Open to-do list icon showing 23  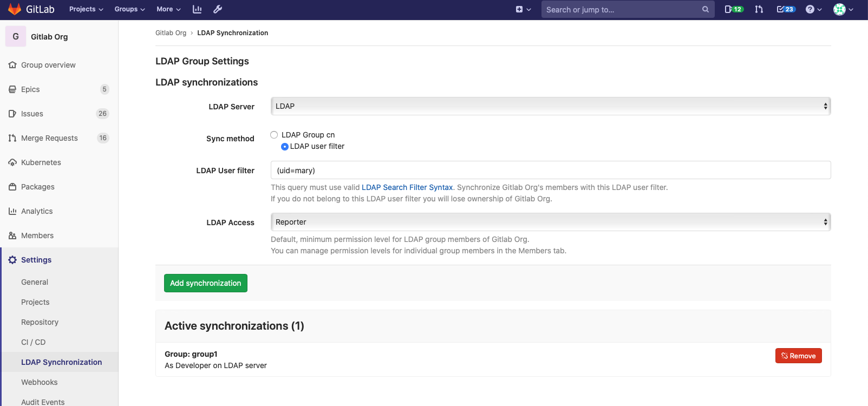[786, 9]
